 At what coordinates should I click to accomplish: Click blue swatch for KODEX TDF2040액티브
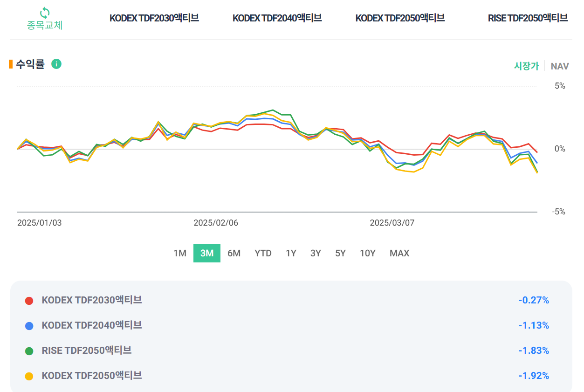click(29, 326)
